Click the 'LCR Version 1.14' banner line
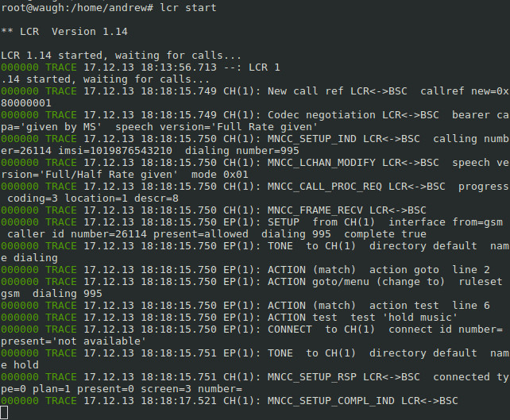 pos(64,32)
